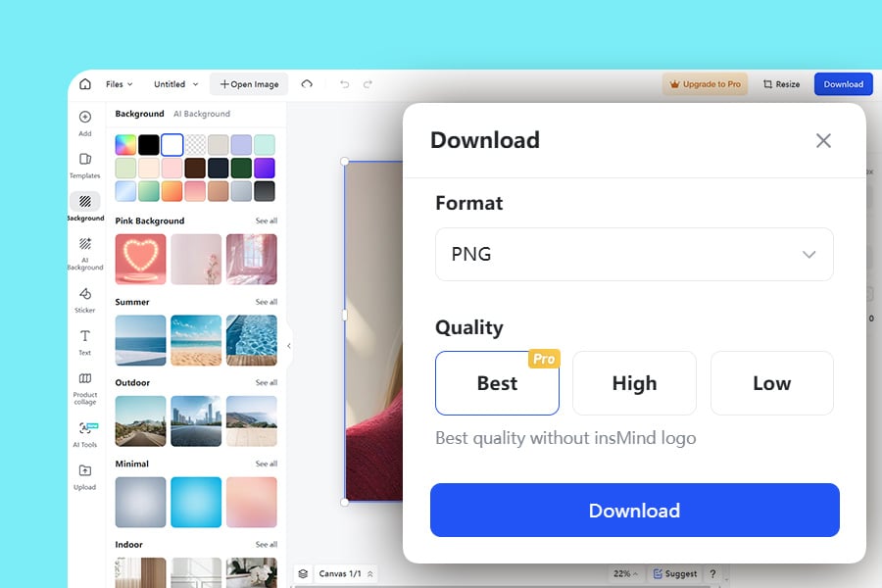
Task: Click the Open Image button
Action: [249, 84]
